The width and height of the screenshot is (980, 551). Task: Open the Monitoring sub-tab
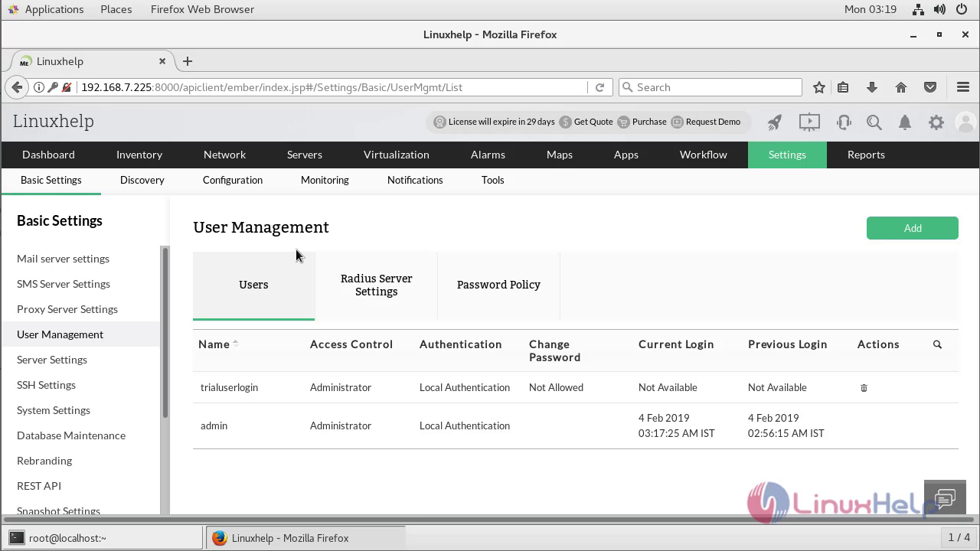coord(325,180)
